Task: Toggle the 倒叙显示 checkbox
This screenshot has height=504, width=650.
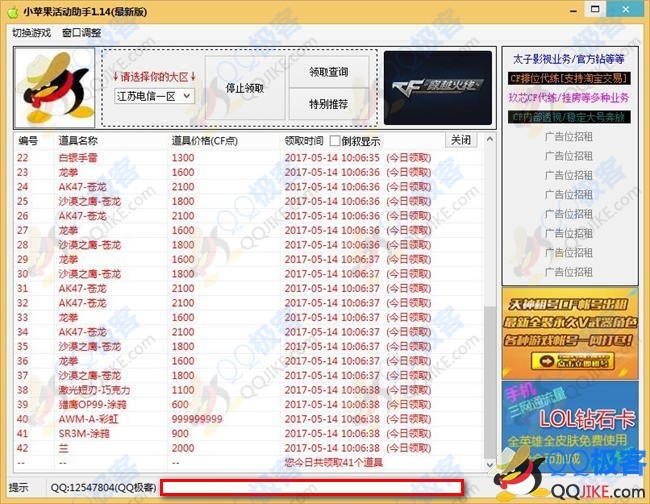Action: (335, 141)
